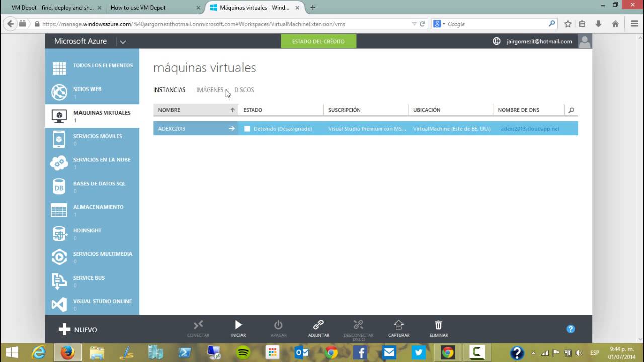Image resolution: width=644 pixels, height=362 pixels.
Task: Select Máquinas Virtuales sidebar item
Action: click(x=92, y=116)
